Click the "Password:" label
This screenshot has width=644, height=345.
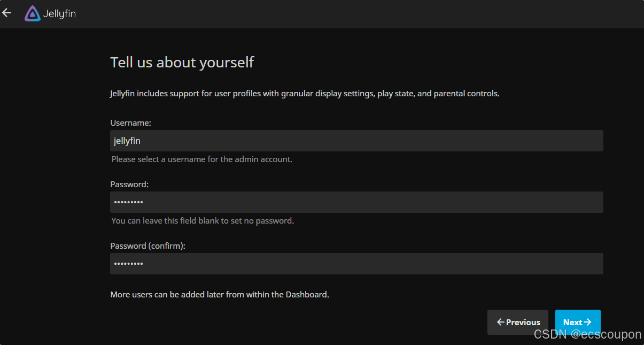coord(129,185)
